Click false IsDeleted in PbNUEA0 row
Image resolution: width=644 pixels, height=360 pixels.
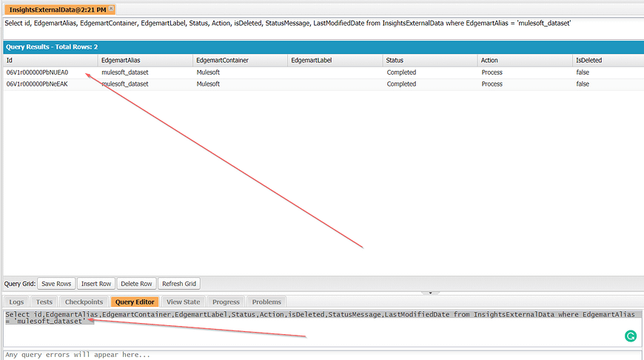[583, 72]
